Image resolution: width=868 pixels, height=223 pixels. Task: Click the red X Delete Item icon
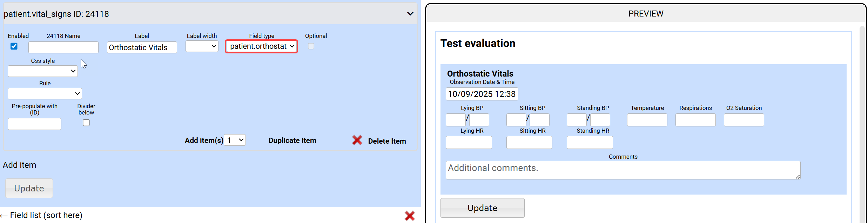357,140
